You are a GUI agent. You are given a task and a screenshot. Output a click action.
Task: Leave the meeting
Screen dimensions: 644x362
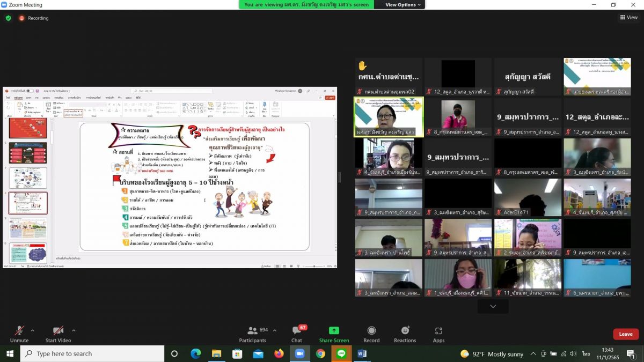(626, 334)
